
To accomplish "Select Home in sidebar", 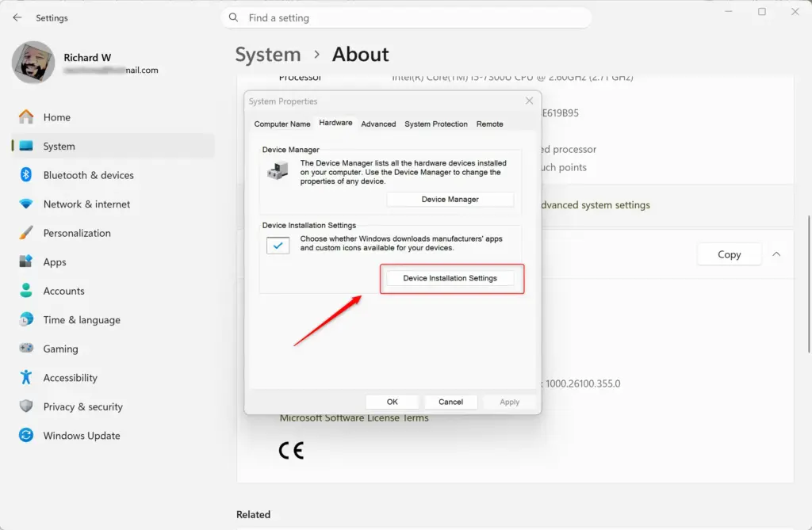I will click(113, 117).
